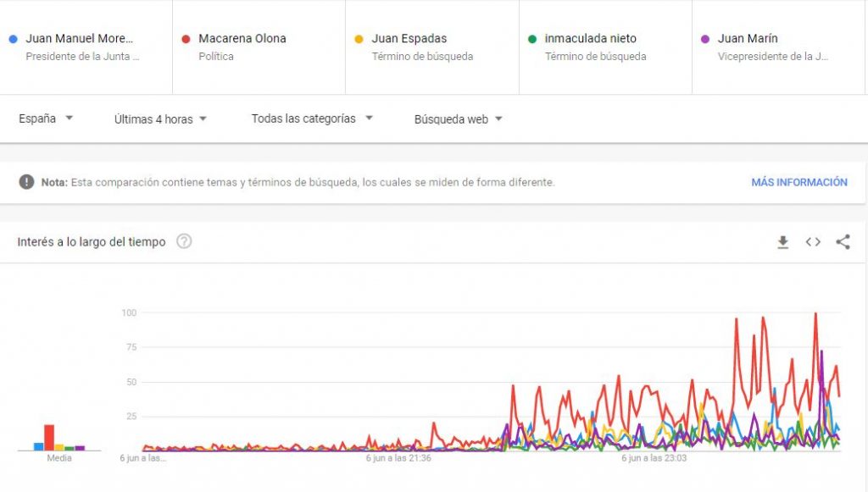Select the Juan Marín comparison term
The width and height of the screenshot is (868, 492).
click(x=747, y=39)
